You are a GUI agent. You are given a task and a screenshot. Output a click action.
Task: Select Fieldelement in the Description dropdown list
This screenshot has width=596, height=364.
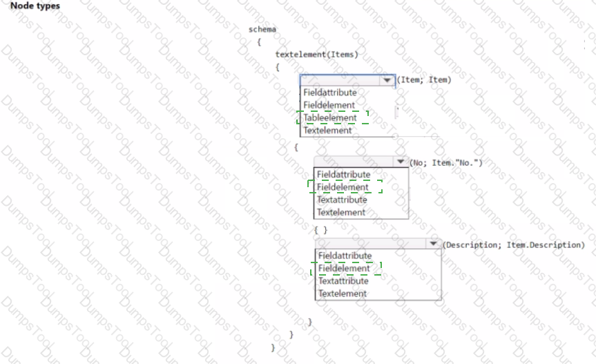(x=344, y=268)
